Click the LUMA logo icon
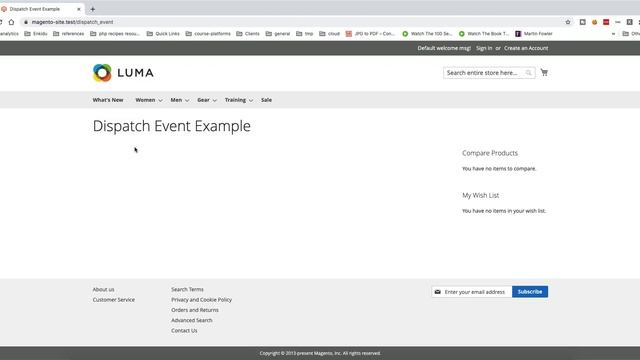 coord(102,73)
